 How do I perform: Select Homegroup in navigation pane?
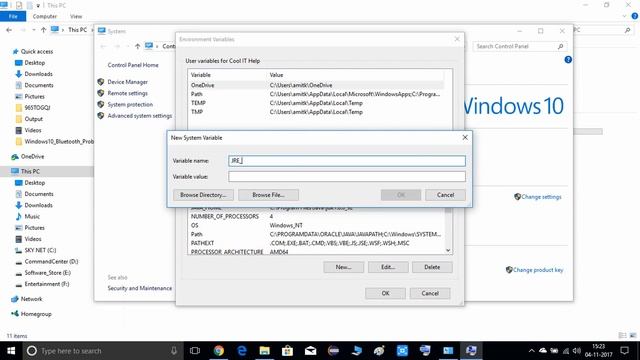click(x=36, y=314)
